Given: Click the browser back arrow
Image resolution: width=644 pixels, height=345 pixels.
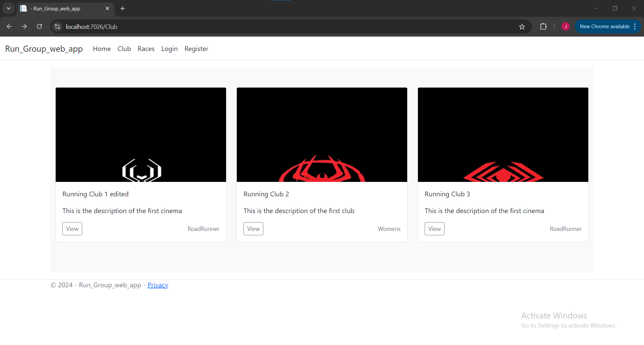Looking at the screenshot, I should pos(9,27).
